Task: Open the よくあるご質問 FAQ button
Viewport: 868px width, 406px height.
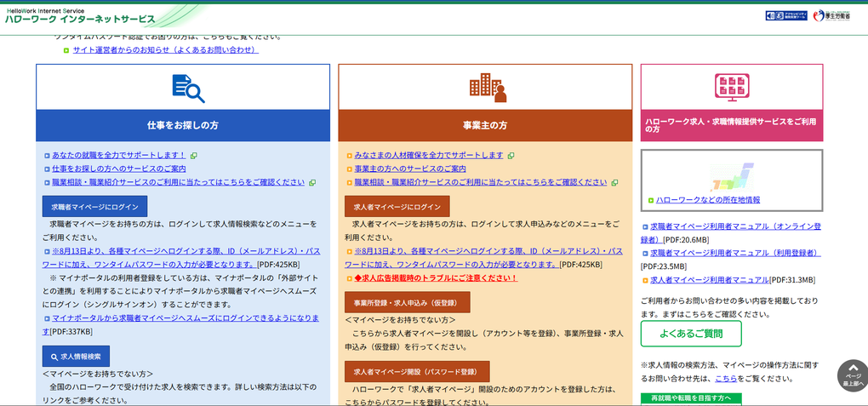Action: (691, 334)
